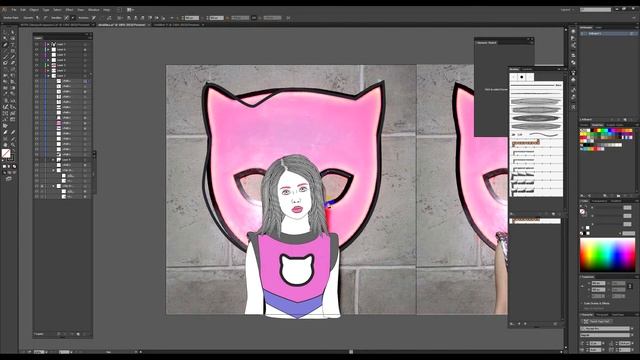
Task: Select the Layers panel tab
Action: point(38,38)
